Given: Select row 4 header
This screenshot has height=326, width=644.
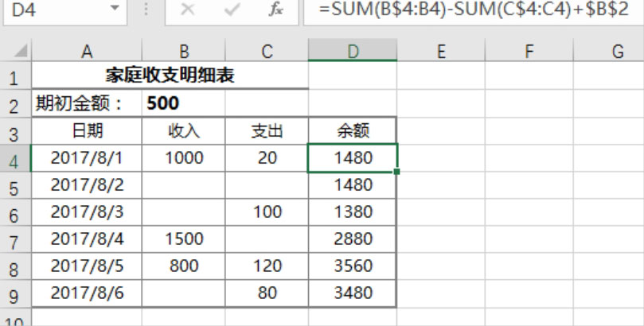Looking at the screenshot, I should click(x=15, y=159).
